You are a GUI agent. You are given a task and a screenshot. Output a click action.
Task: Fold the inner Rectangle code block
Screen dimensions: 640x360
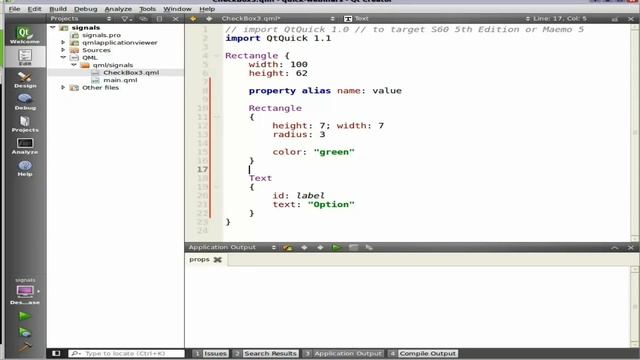(x=217, y=117)
